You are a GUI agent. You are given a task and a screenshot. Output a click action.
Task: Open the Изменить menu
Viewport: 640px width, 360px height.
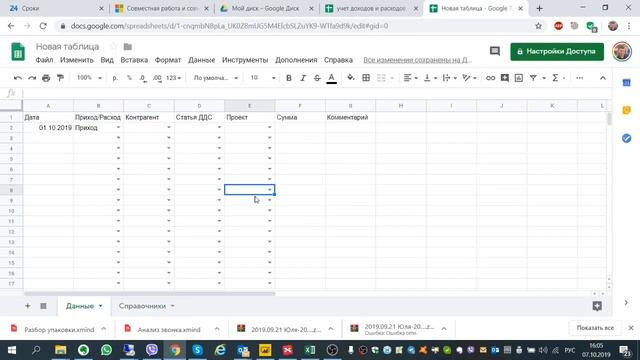coord(77,60)
